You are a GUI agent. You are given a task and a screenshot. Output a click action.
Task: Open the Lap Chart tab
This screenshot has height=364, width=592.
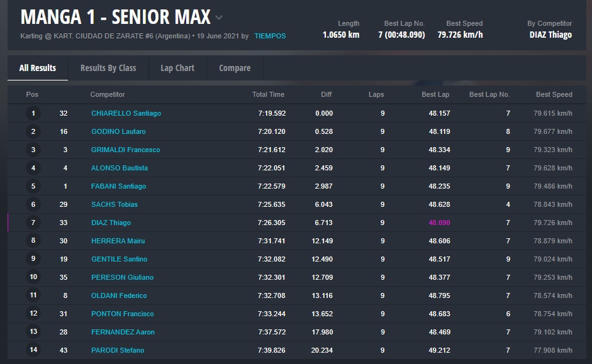pyautogui.click(x=177, y=68)
